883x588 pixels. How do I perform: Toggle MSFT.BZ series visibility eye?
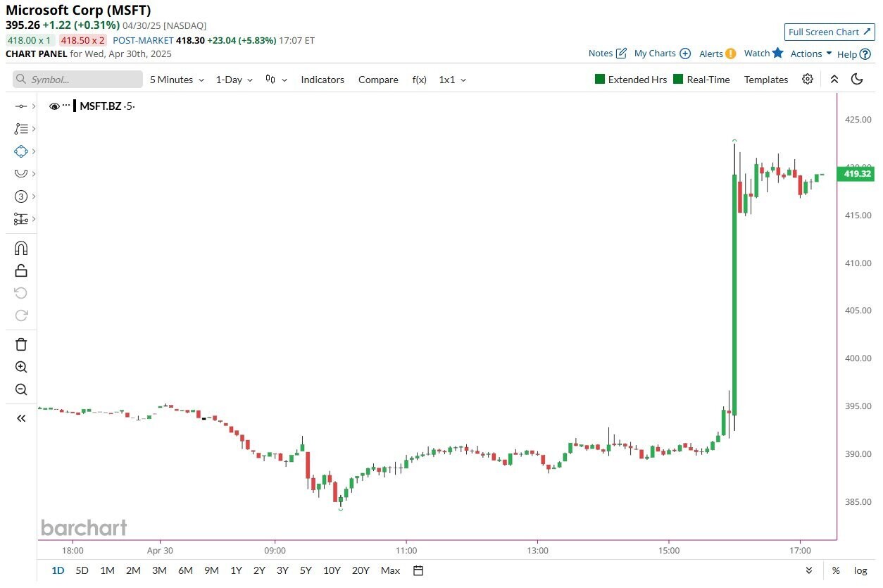[54, 106]
